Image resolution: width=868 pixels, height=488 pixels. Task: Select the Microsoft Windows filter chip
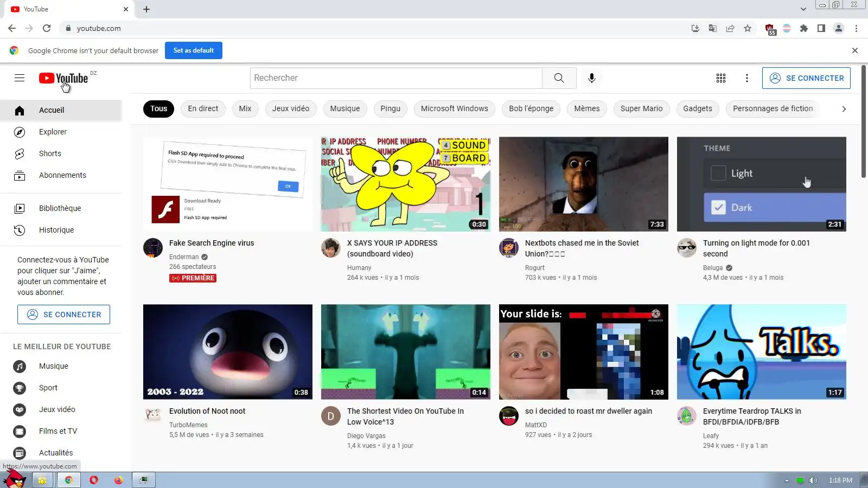(x=455, y=109)
